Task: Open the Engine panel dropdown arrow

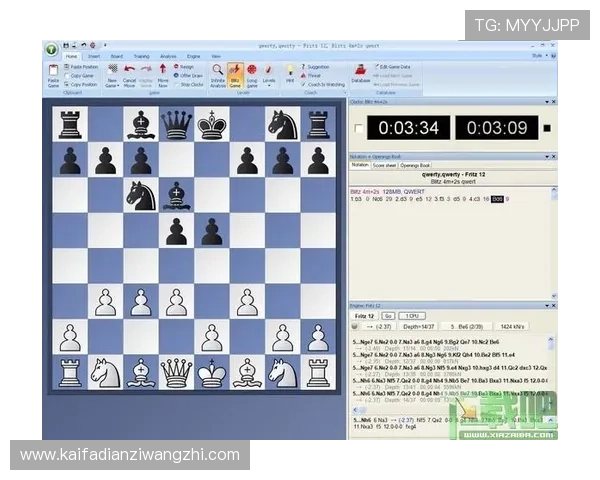Action: coord(547,304)
